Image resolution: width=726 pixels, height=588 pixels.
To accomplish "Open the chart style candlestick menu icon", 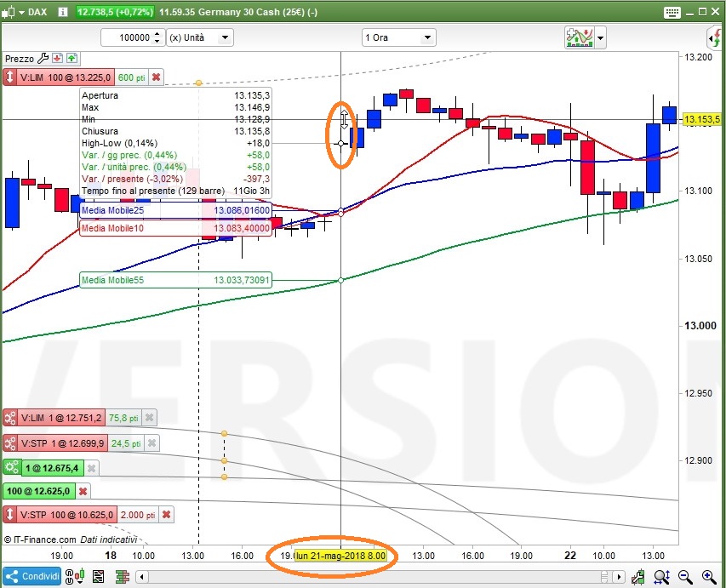I will pyautogui.click(x=9, y=12).
